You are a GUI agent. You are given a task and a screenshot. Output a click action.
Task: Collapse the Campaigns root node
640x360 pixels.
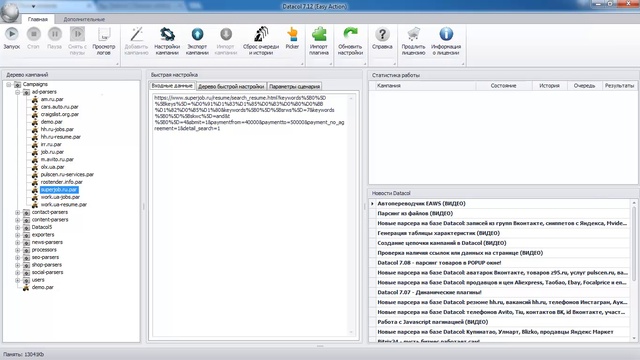(9, 84)
